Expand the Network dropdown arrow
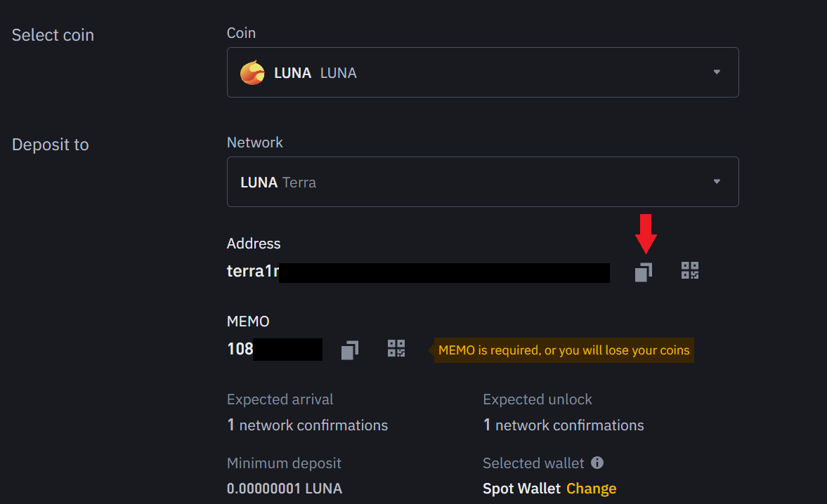The width and height of the screenshot is (827, 504). (717, 181)
